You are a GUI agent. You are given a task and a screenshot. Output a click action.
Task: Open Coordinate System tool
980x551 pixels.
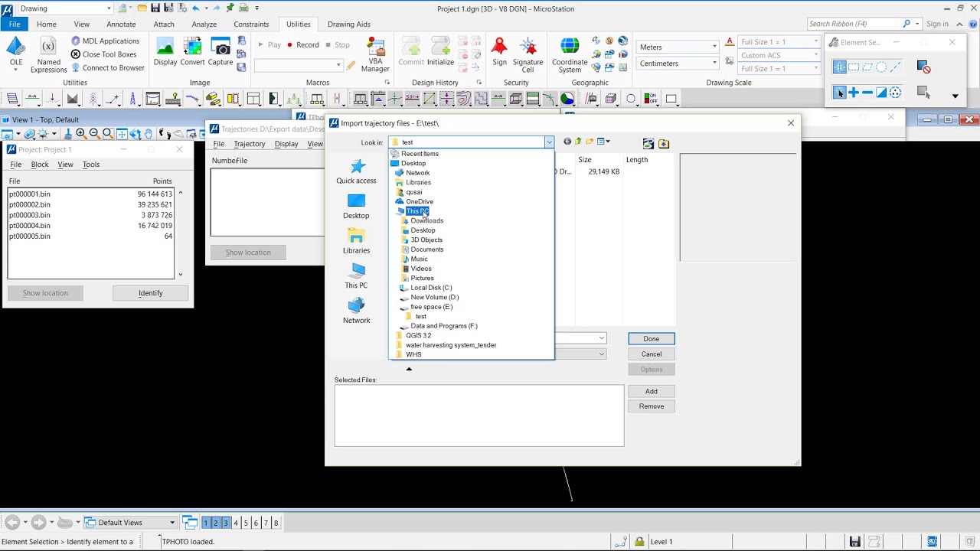[x=570, y=55]
